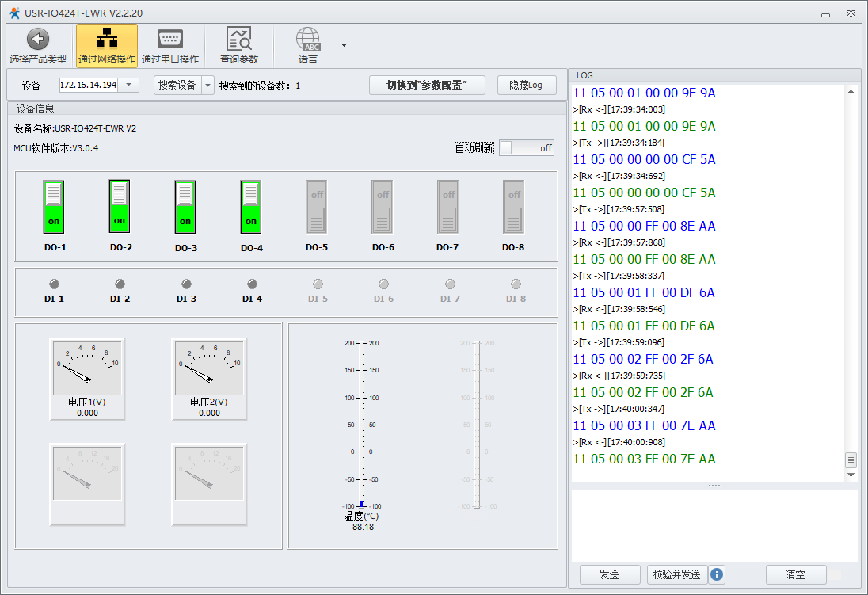This screenshot has height=595, width=868.
Task: Turn on the DO-5 switch
Action: pyautogui.click(x=317, y=207)
